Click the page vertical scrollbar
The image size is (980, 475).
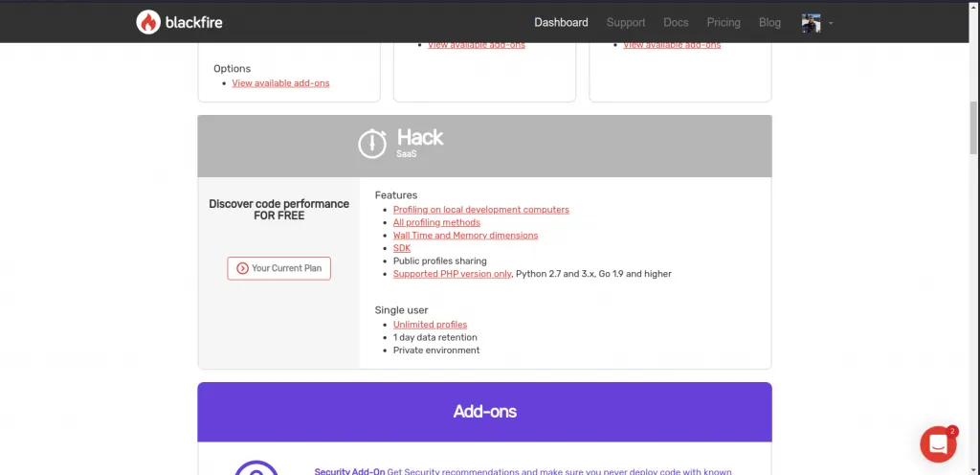(x=974, y=124)
